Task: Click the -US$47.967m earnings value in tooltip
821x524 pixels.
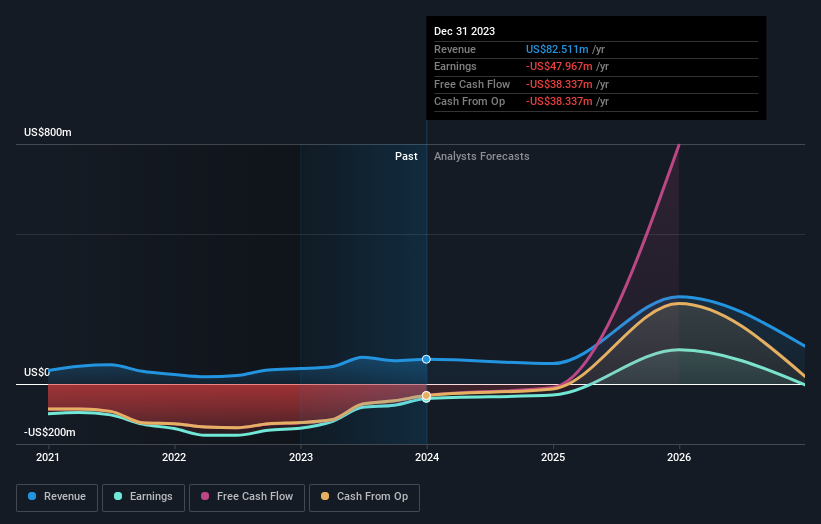Action: coord(559,66)
